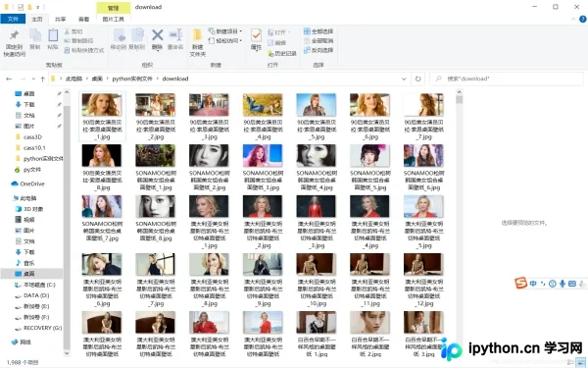Screen dimensions: 588x368
Task: Click 新建文件夹 (new folder) icon
Action: pos(197,35)
